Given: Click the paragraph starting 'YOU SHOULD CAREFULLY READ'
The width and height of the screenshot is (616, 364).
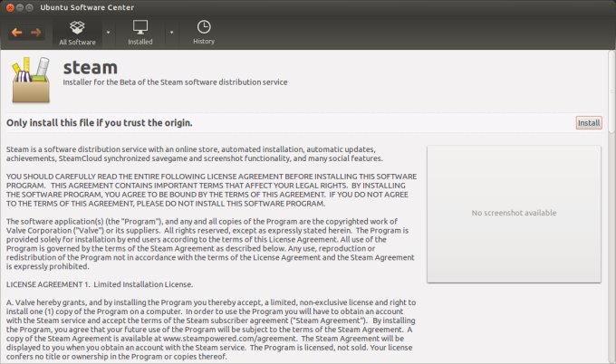Looking at the screenshot, I should (211, 190).
